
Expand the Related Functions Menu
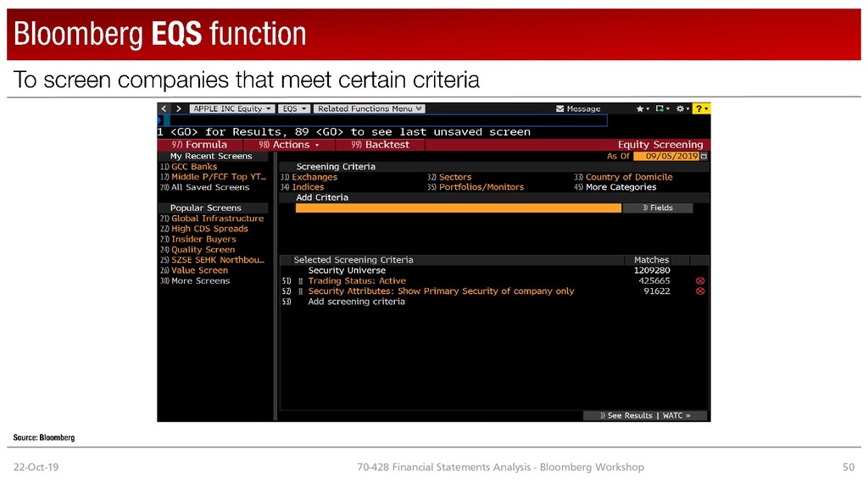click(x=370, y=108)
